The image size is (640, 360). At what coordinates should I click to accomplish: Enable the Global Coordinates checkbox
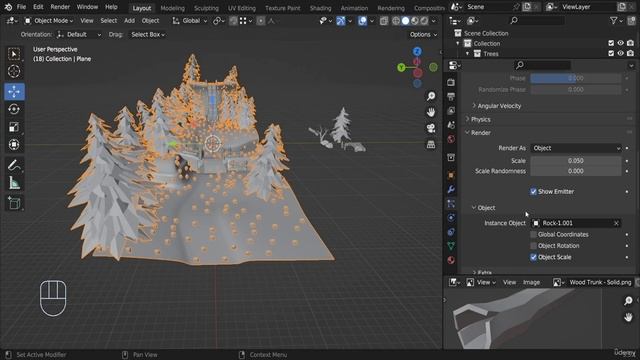pyautogui.click(x=533, y=234)
